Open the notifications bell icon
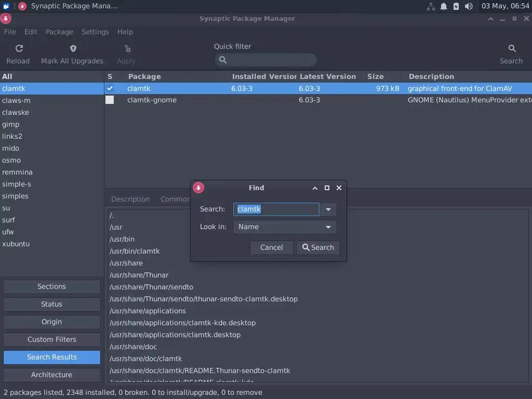Viewport: 532px width, 399px height. [x=444, y=6]
